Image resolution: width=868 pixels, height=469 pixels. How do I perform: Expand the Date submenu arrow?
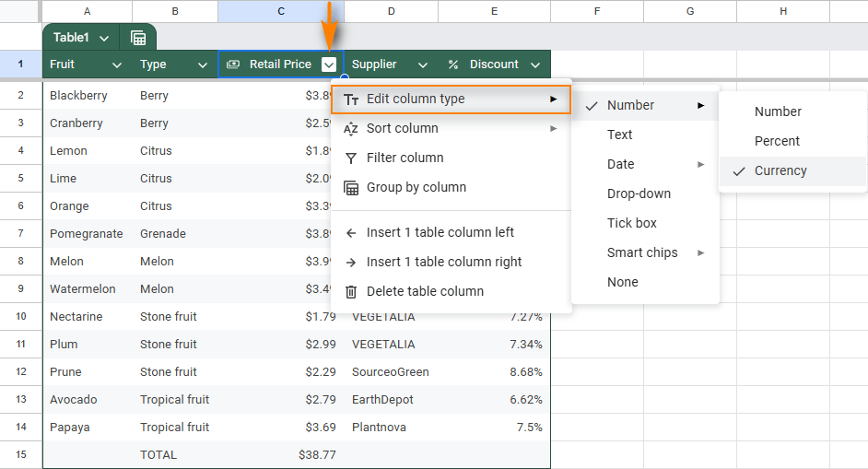pyautogui.click(x=701, y=164)
